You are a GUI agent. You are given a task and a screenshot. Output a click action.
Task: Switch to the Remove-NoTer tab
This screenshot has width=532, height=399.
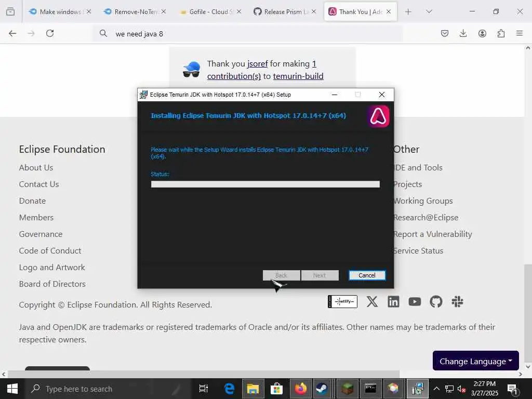[x=135, y=11]
